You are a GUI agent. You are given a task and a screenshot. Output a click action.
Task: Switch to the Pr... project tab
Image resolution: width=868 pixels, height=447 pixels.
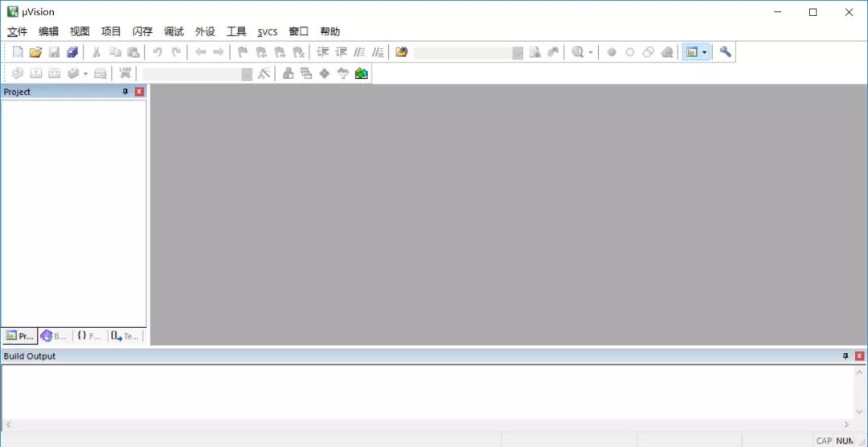[x=20, y=336]
